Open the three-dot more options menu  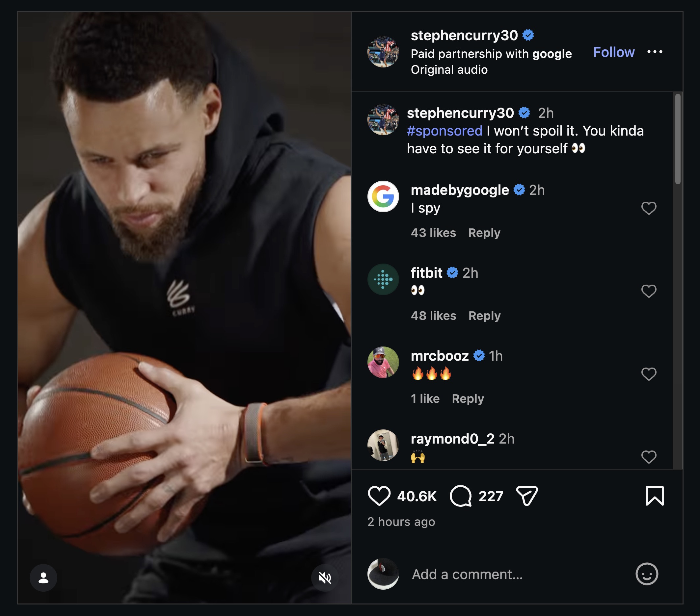click(x=655, y=52)
